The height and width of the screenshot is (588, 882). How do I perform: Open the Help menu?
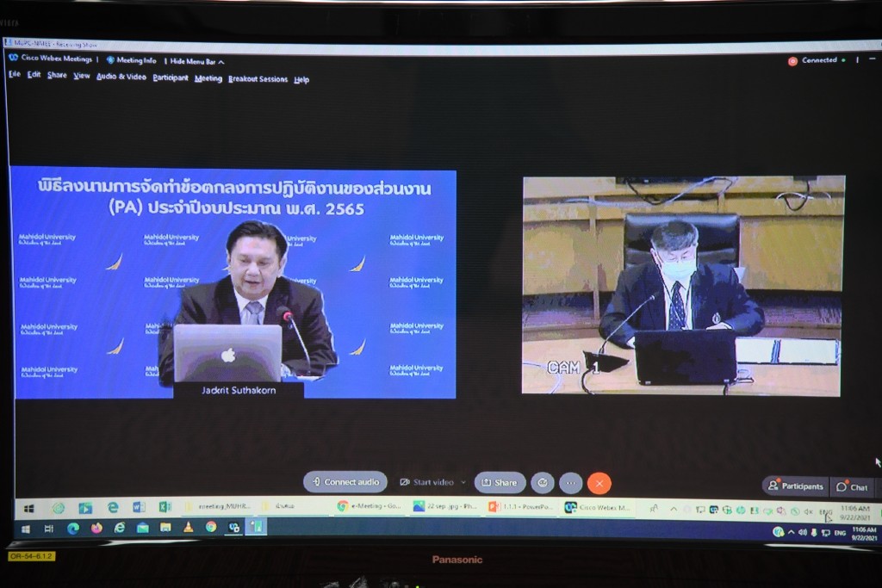click(301, 80)
